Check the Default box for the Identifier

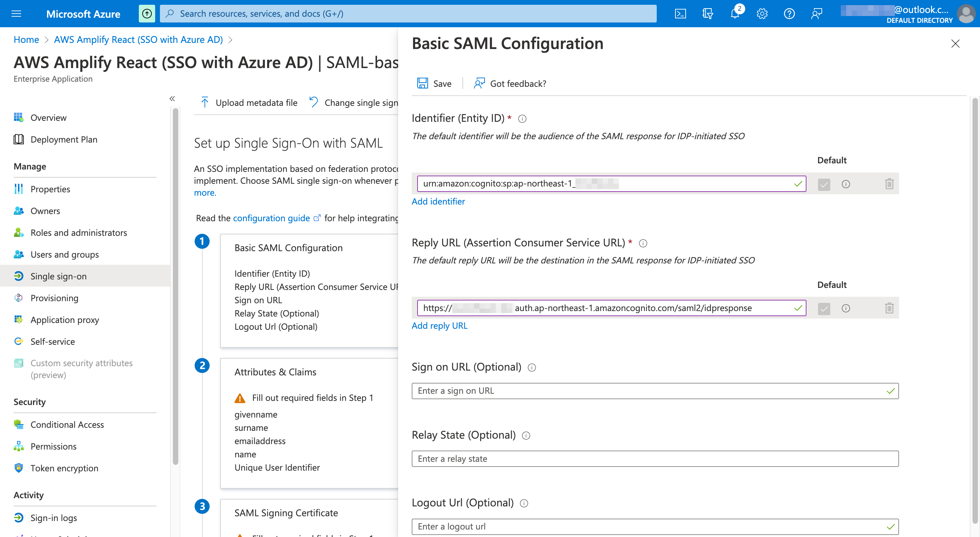824,184
